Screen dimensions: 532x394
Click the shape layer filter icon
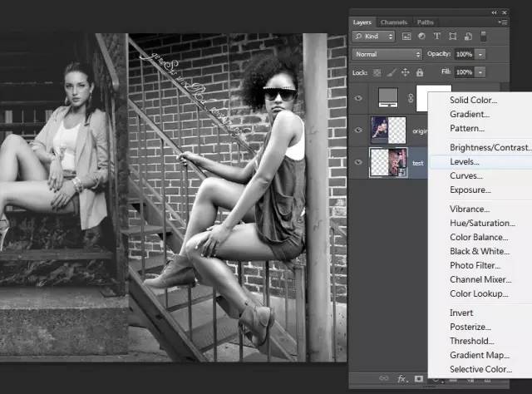(452, 37)
